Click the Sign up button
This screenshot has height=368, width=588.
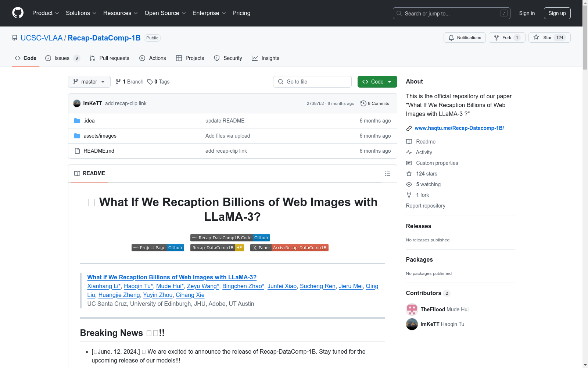(557, 13)
